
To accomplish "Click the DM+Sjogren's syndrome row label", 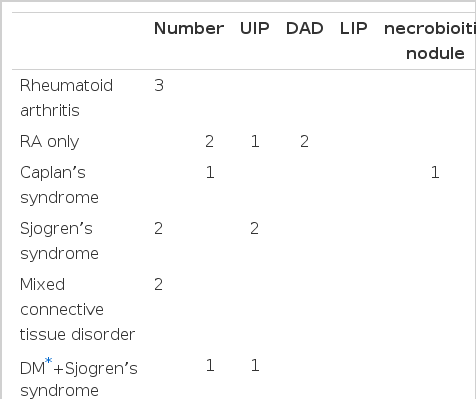I will [79, 378].
